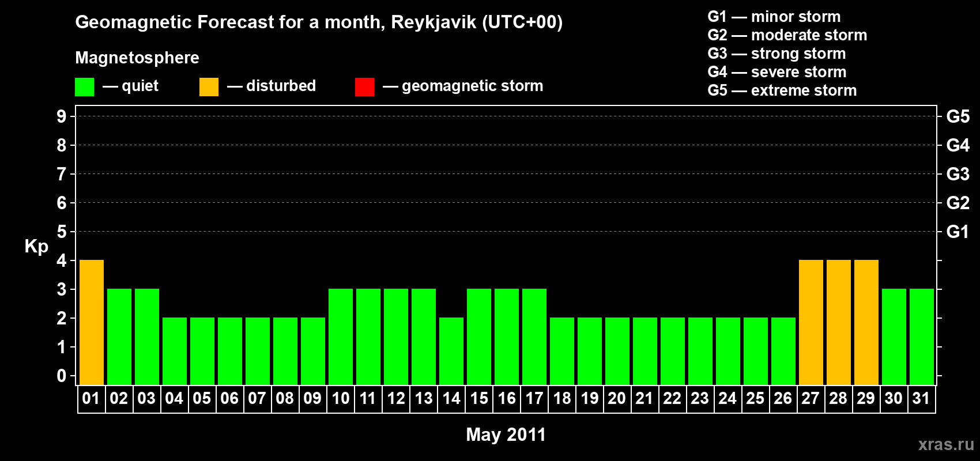Select the green bar for day 20

click(617, 351)
